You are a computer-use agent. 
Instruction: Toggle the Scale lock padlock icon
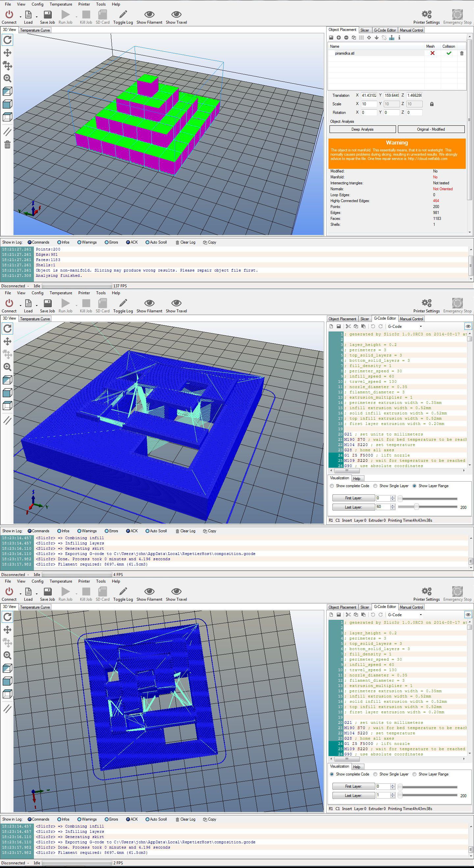point(432,104)
